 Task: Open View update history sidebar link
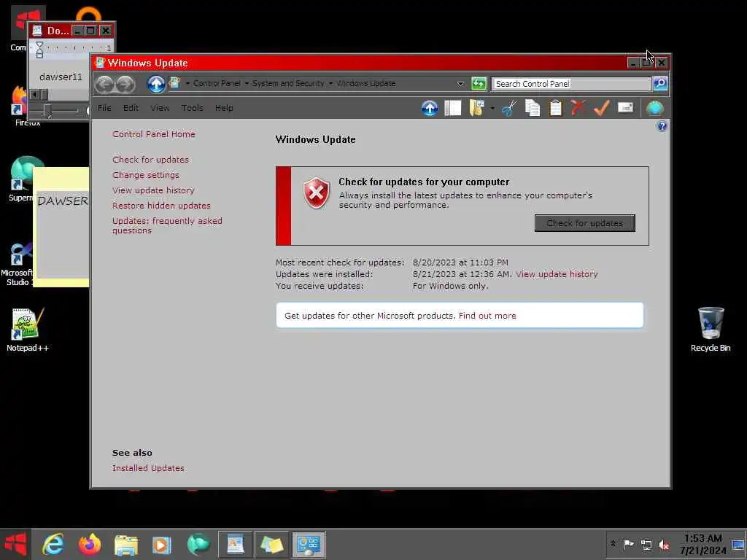point(153,190)
